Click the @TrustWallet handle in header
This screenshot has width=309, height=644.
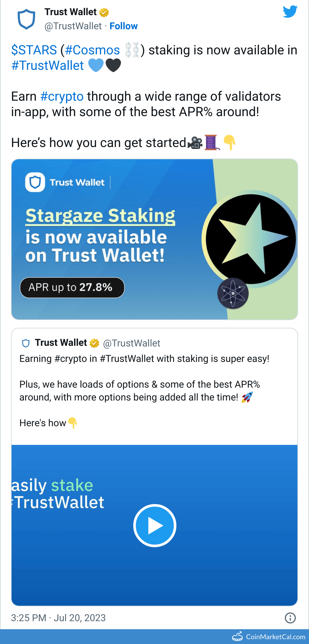73,26
